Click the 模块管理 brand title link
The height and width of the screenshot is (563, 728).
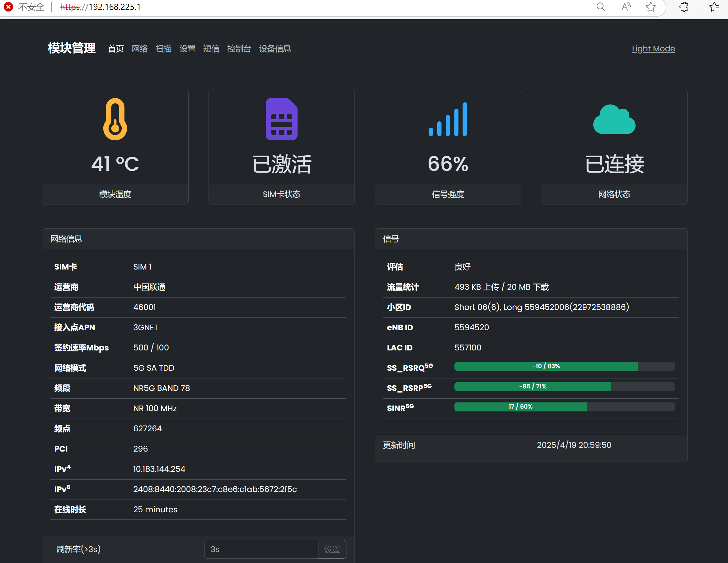pos(72,48)
